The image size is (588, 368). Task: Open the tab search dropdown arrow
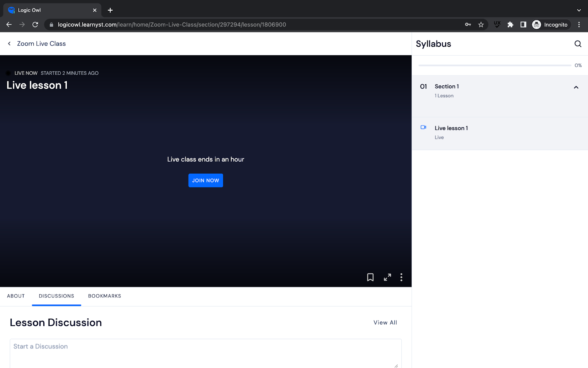coord(579,10)
